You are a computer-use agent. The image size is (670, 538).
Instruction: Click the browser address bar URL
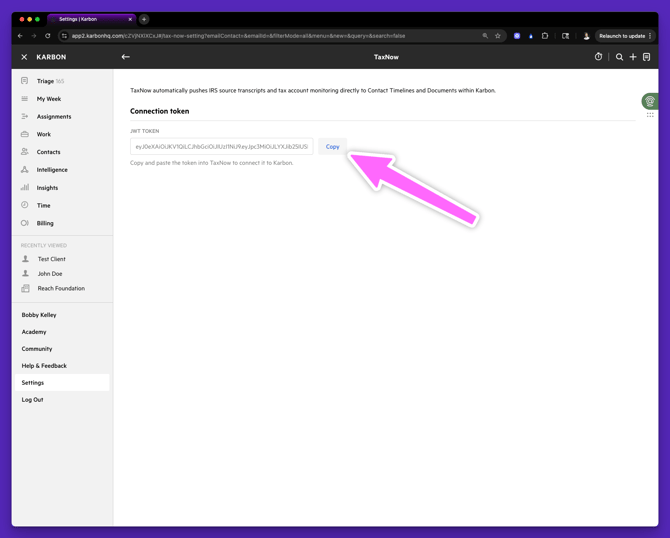238,36
